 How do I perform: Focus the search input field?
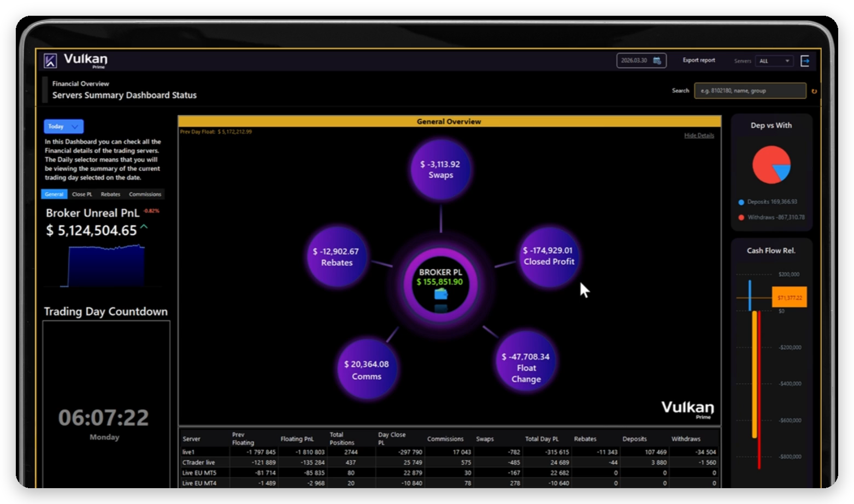(750, 91)
